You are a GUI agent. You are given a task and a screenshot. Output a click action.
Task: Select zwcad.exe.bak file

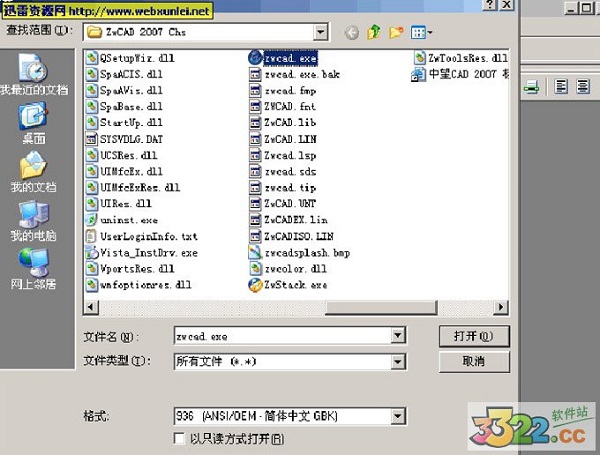(294, 74)
